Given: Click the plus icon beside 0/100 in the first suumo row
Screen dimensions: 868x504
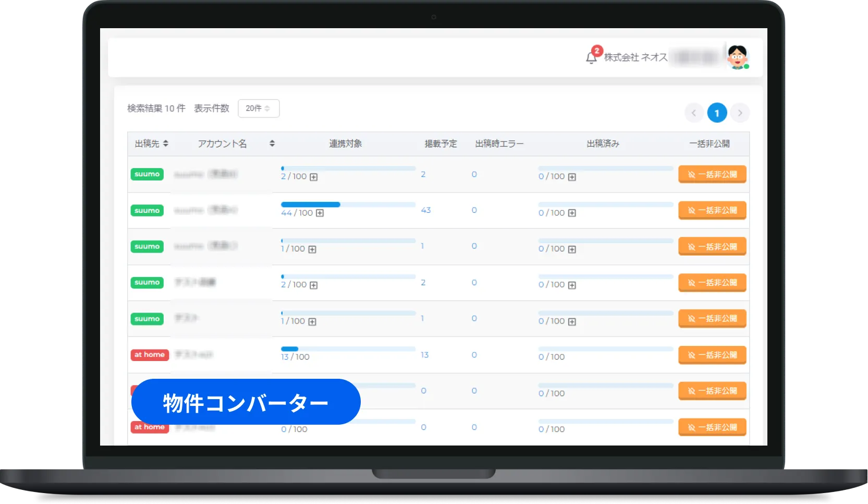Looking at the screenshot, I should [x=572, y=177].
